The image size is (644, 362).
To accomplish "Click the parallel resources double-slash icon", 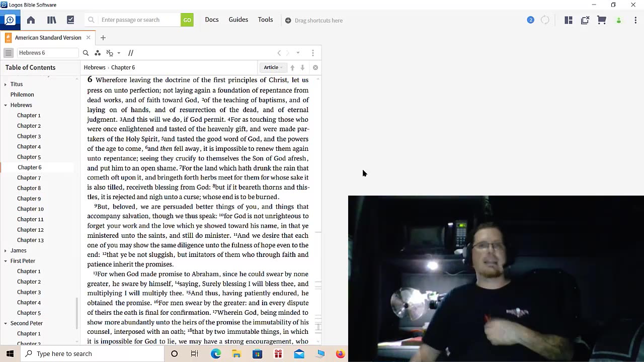I will point(131,53).
